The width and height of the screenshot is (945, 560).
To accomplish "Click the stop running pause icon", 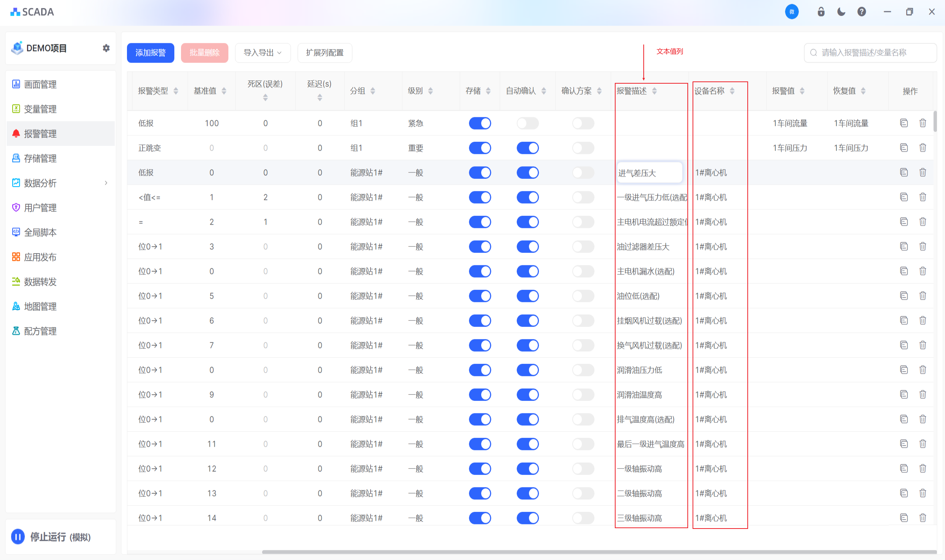I will coord(18,537).
